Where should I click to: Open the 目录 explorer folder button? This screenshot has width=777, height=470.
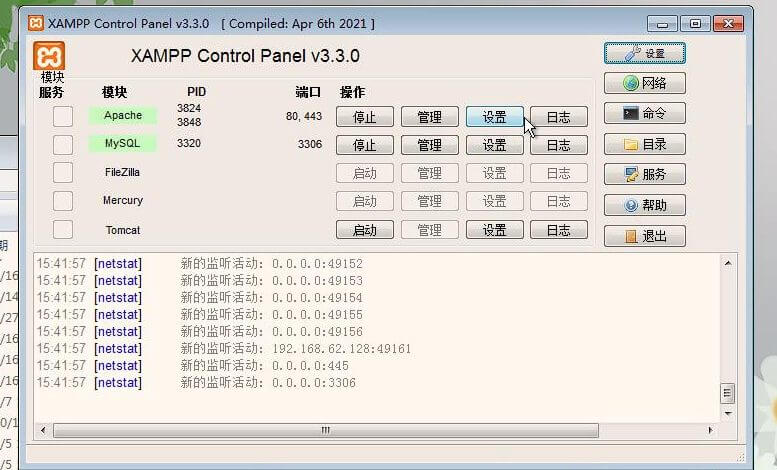pyautogui.click(x=645, y=144)
